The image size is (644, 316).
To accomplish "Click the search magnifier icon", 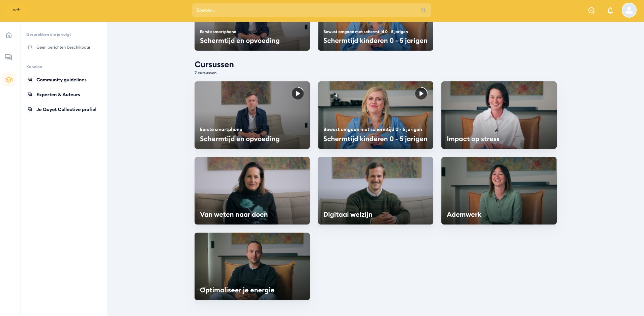I will [423, 10].
